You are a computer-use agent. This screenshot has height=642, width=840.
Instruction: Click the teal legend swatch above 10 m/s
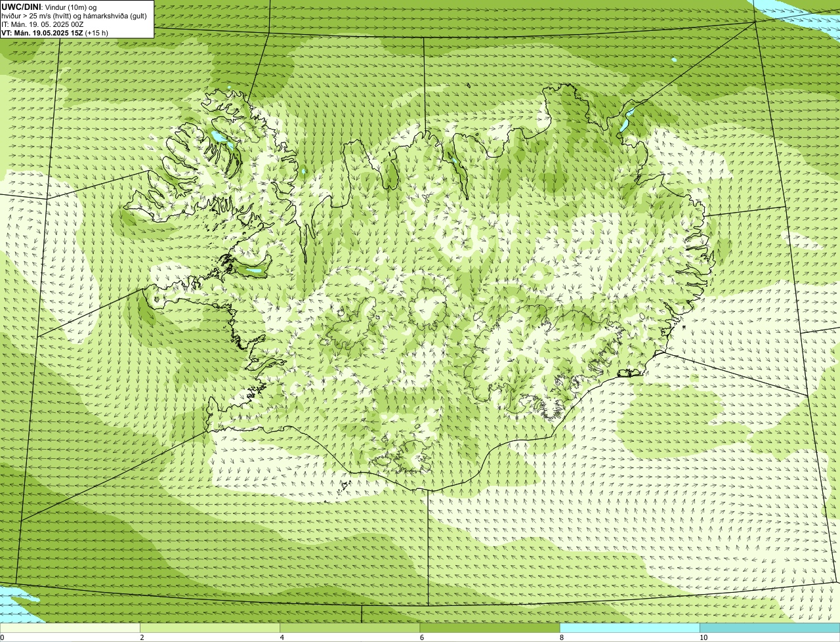click(x=770, y=628)
